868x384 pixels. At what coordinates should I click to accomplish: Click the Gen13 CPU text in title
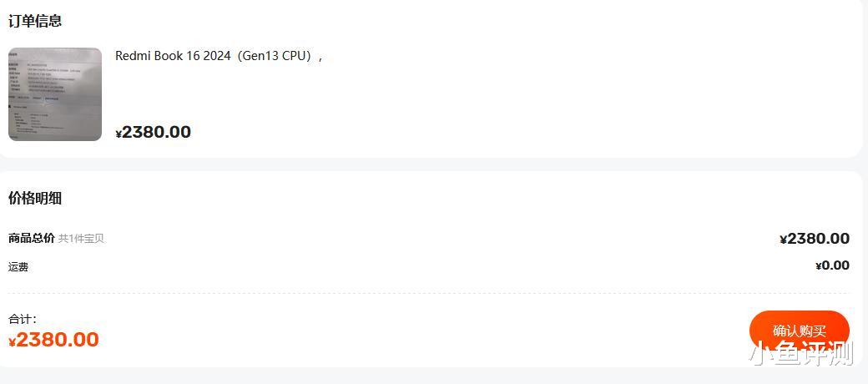tap(274, 56)
